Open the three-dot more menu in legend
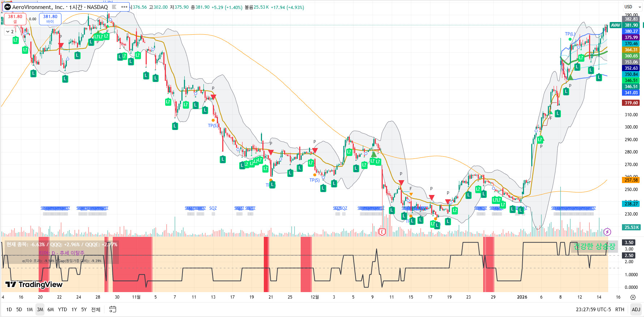Screen dimensions: 644x317 click(124, 7)
